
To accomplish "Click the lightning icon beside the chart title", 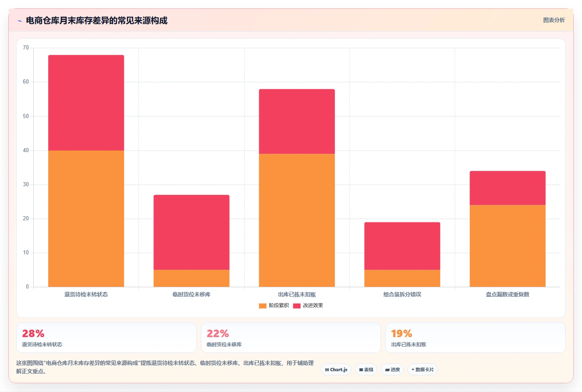I will pyautogui.click(x=20, y=21).
